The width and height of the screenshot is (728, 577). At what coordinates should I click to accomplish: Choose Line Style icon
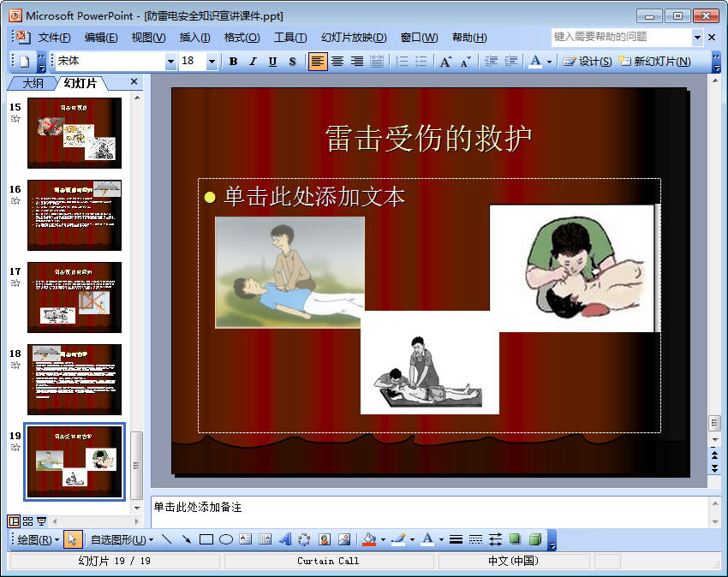coord(456,539)
